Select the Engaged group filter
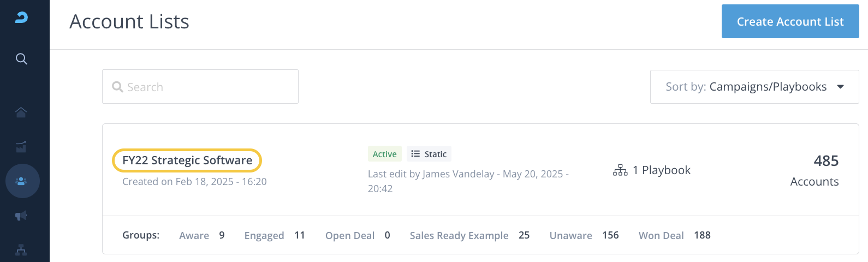This screenshot has height=262, width=868. click(x=264, y=235)
